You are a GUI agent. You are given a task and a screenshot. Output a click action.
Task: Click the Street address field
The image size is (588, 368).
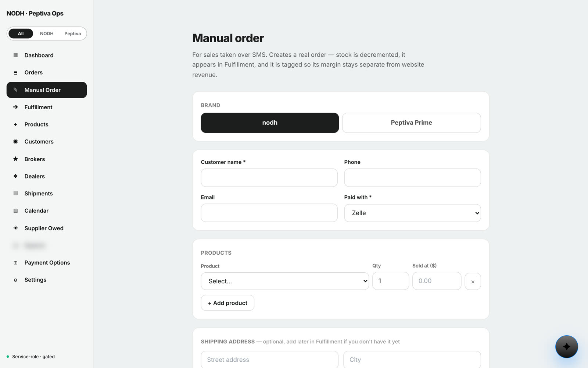point(269,360)
